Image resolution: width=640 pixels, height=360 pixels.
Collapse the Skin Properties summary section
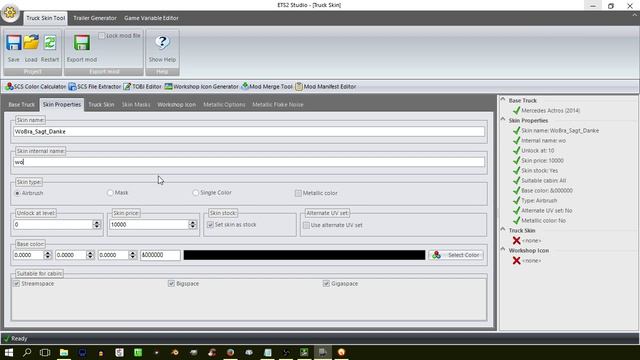[503, 120]
